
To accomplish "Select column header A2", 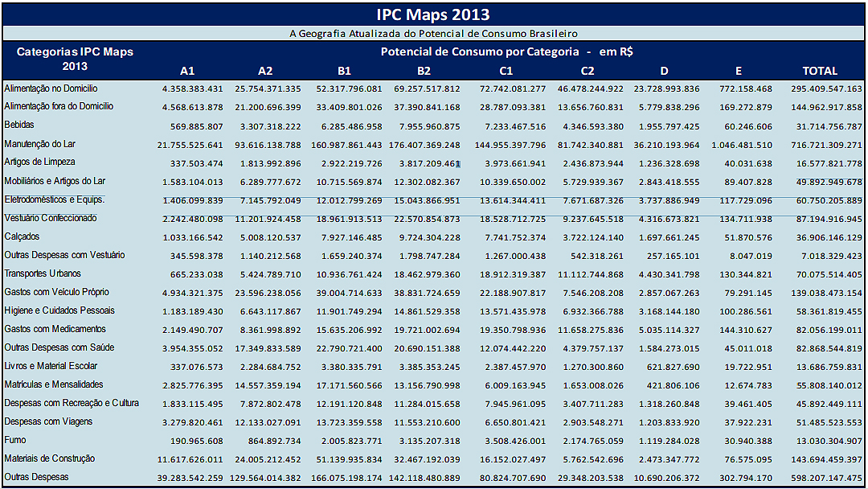I will pyautogui.click(x=265, y=71).
